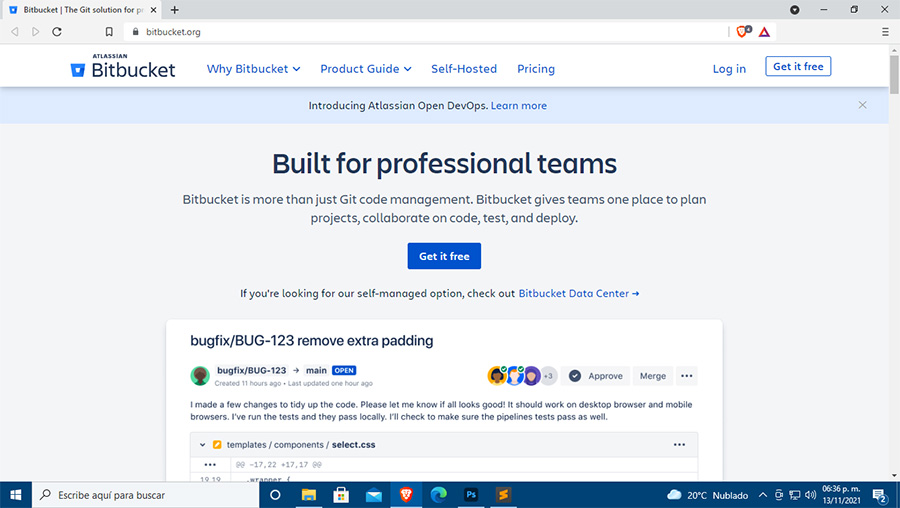Click the padlock site security icon
The height and width of the screenshot is (508, 900).
(135, 32)
